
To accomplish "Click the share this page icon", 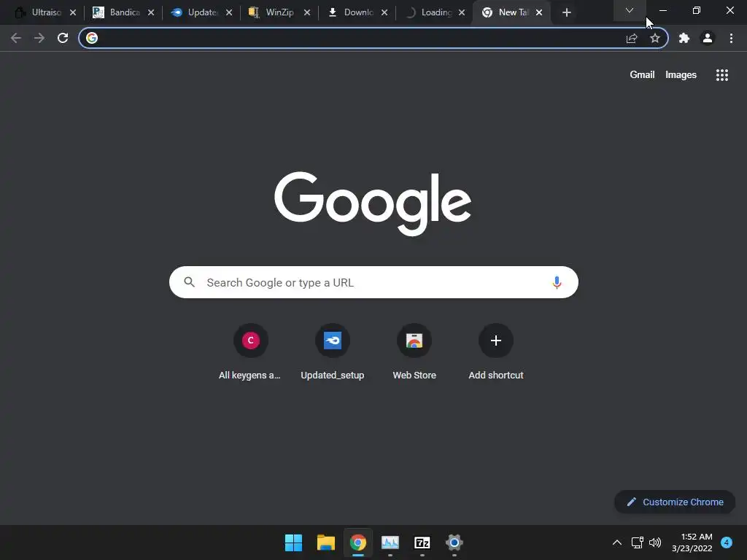I will 632,38.
